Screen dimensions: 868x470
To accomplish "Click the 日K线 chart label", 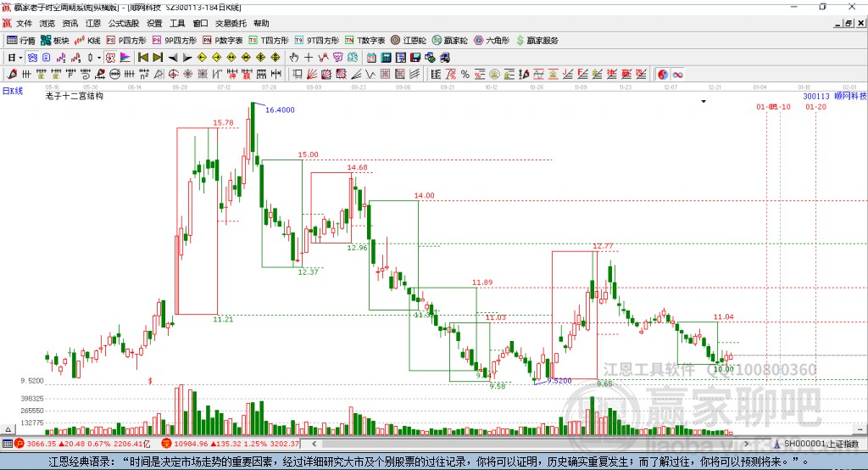I will click(x=13, y=91).
